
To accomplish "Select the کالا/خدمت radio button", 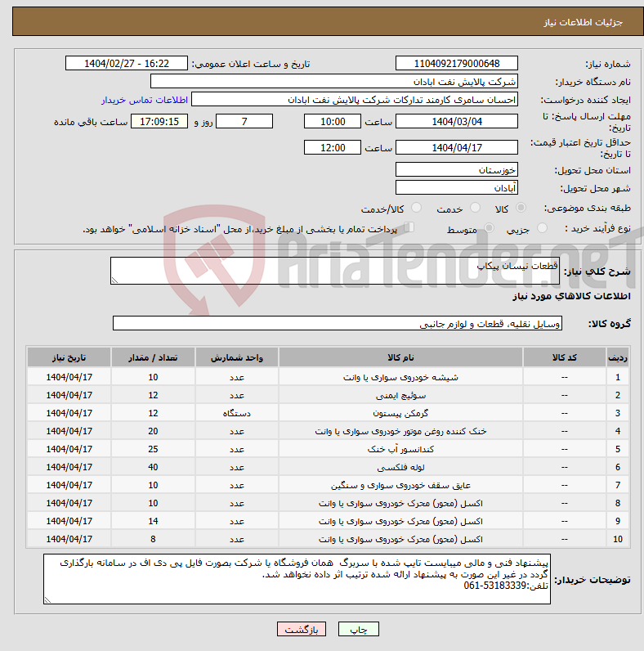I will [416, 208].
